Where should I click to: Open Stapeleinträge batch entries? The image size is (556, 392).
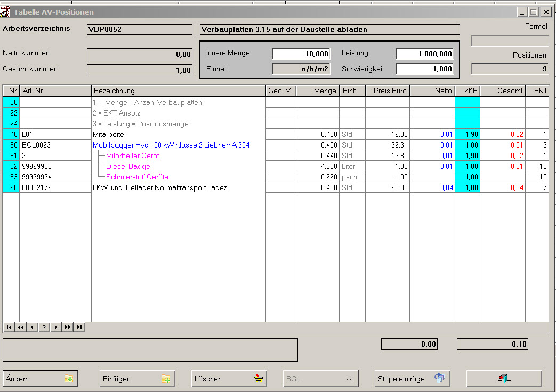[x=412, y=379]
